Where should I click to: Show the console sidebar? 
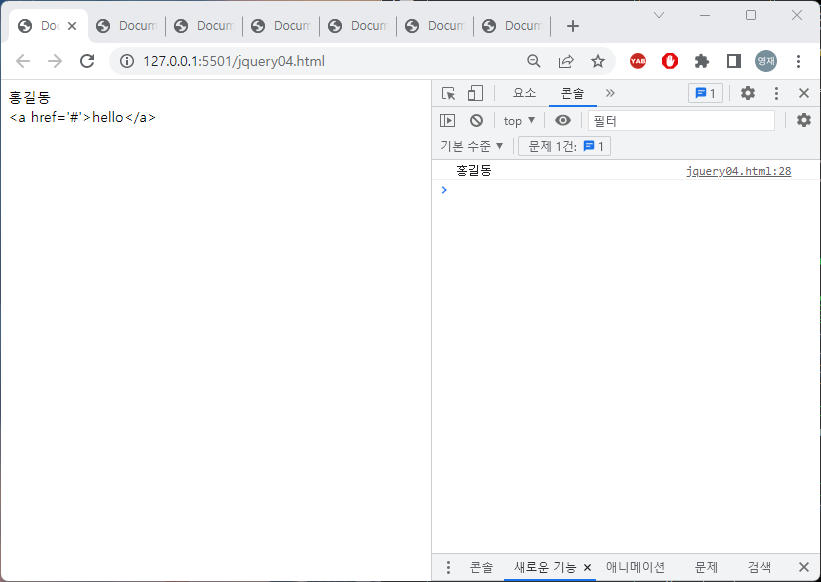pos(448,120)
